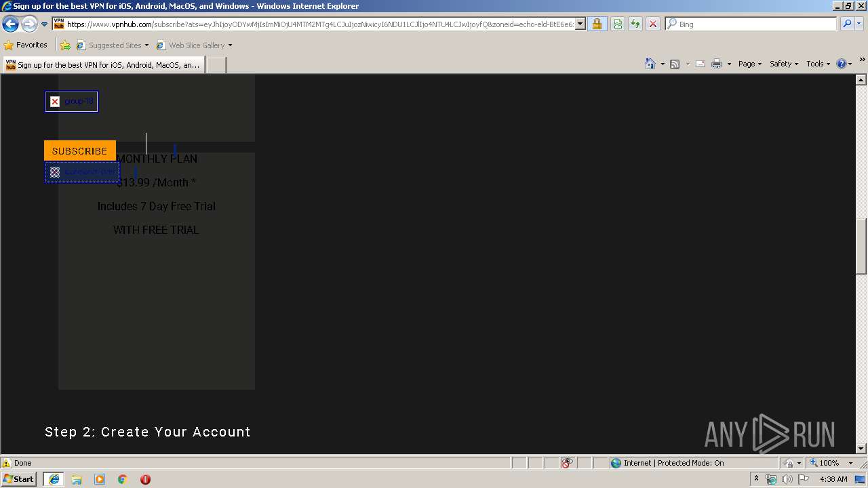This screenshot has width=868, height=488.
Task: Show hidden tray icons arrow
Action: [x=757, y=479]
